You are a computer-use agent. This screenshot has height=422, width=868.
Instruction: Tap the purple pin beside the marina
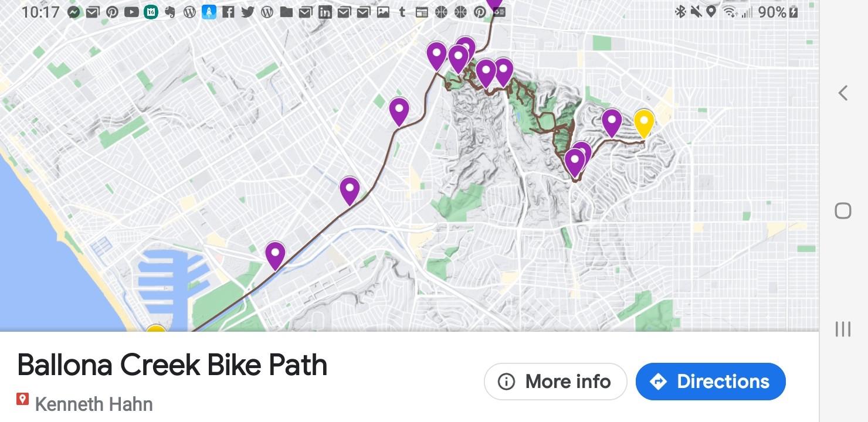coord(275,255)
